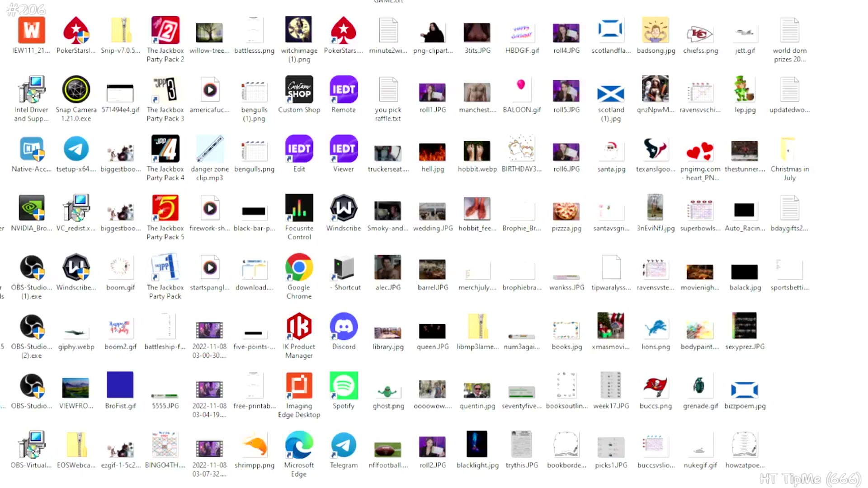
Task: Open the Custom Shop application icon
Action: tap(299, 89)
